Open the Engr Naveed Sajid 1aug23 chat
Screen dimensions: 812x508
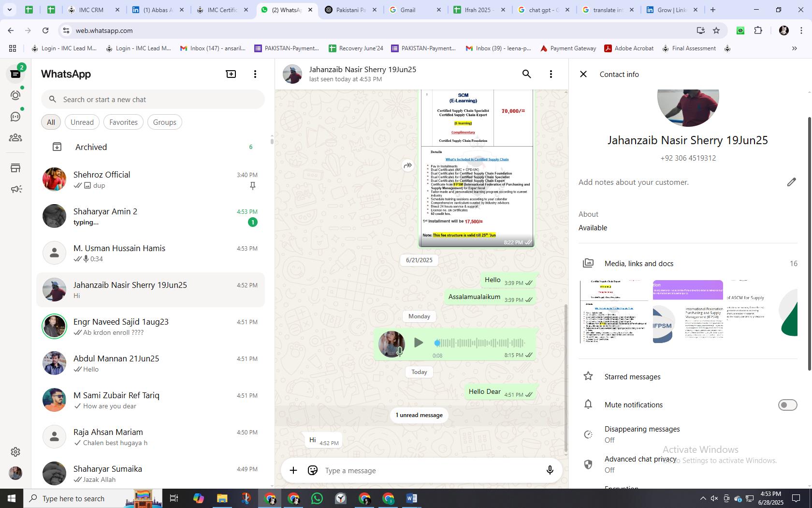pyautogui.click(x=151, y=327)
